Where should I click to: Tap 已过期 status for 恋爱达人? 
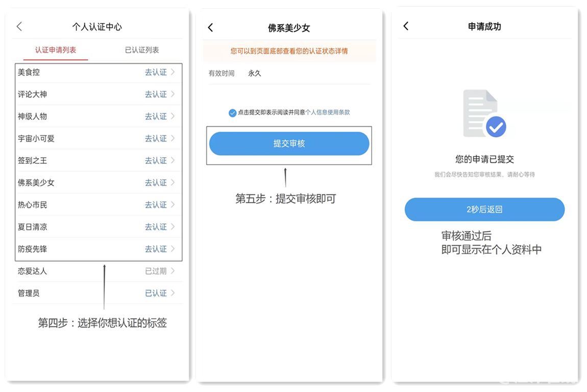[156, 271]
